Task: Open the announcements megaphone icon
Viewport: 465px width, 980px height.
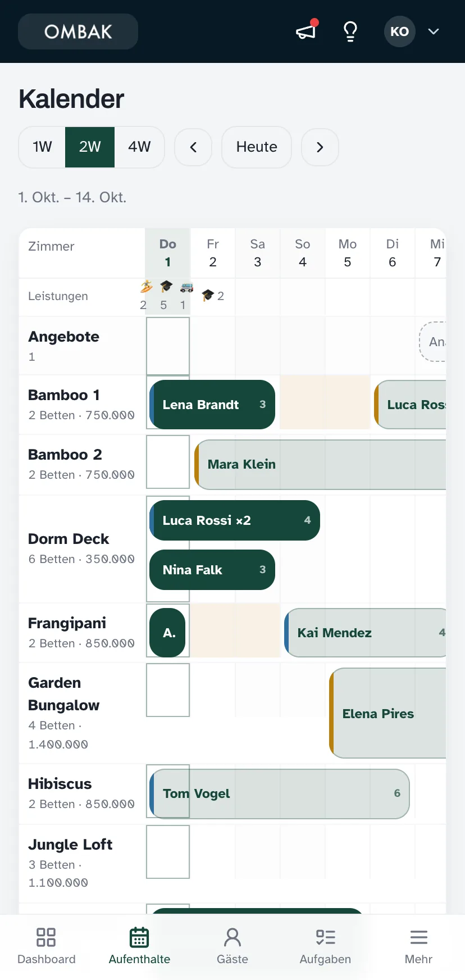Action: (x=307, y=31)
